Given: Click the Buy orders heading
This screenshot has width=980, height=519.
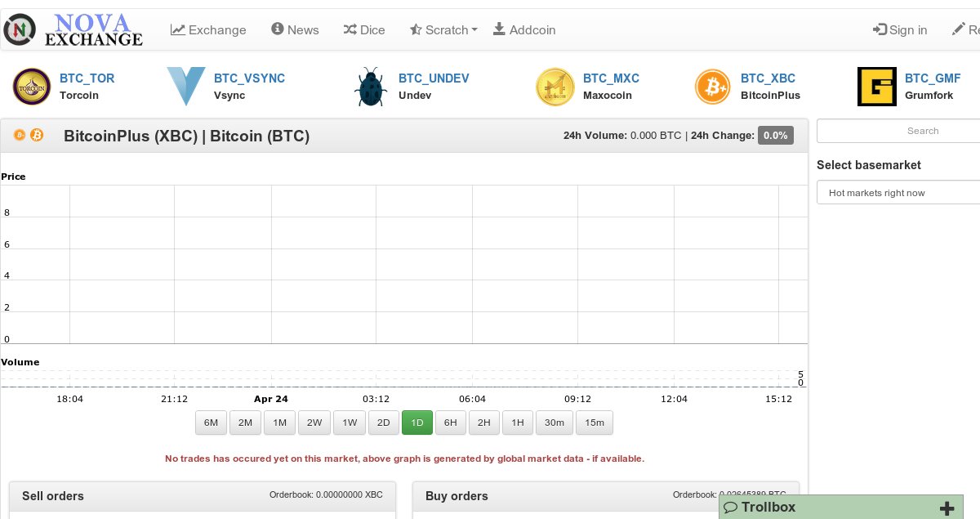Looking at the screenshot, I should pyautogui.click(x=457, y=496).
